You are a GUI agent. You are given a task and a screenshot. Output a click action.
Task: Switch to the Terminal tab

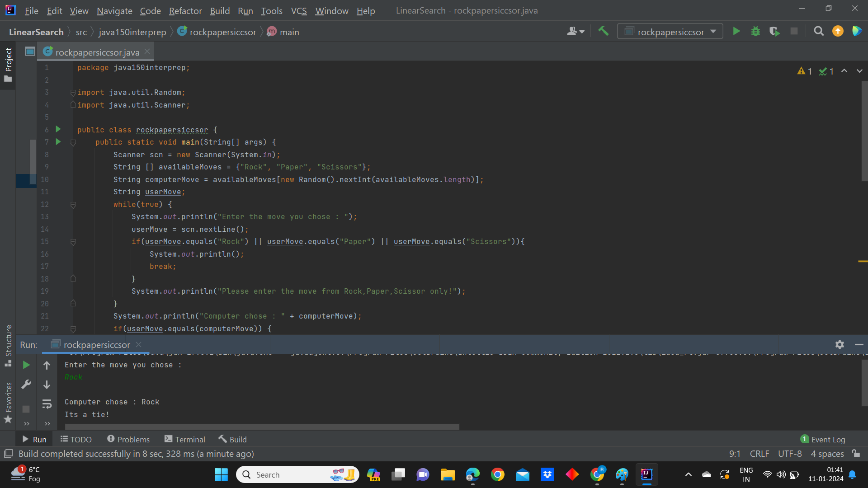pyautogui.click(x=185, y=440)
